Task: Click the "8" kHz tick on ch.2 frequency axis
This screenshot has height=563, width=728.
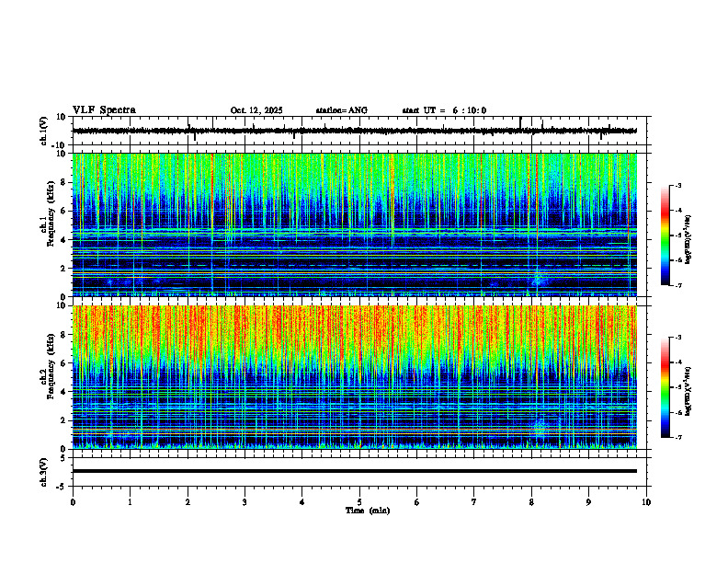Action: (x=64, y=335)
